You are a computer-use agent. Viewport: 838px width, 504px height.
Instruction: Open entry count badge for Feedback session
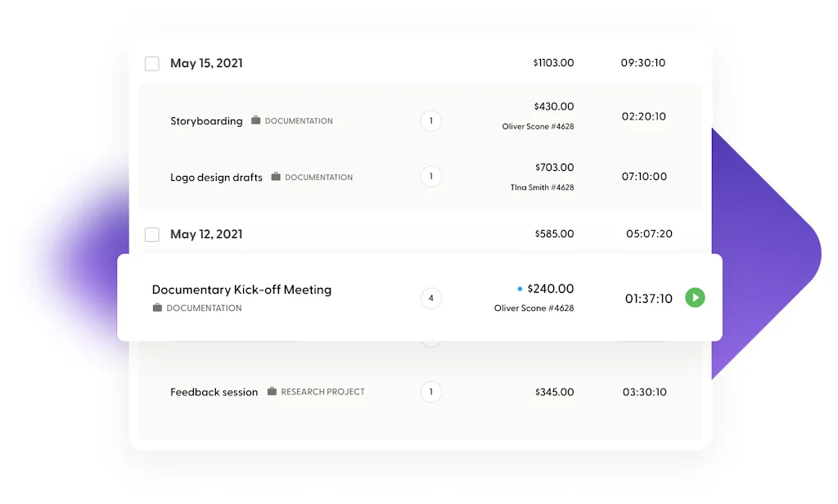coord(431,392)
